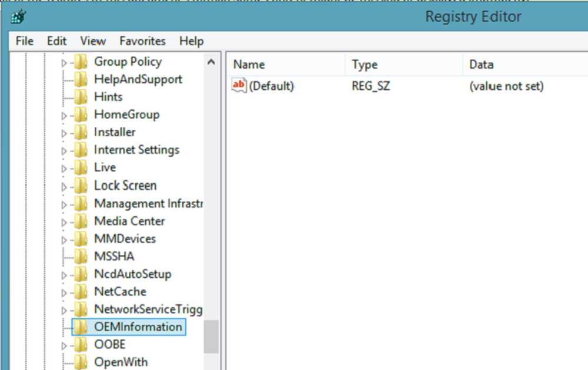
Task: Click the (Default) string value icon
Action: pyautogui.click(x=239, y=86)
